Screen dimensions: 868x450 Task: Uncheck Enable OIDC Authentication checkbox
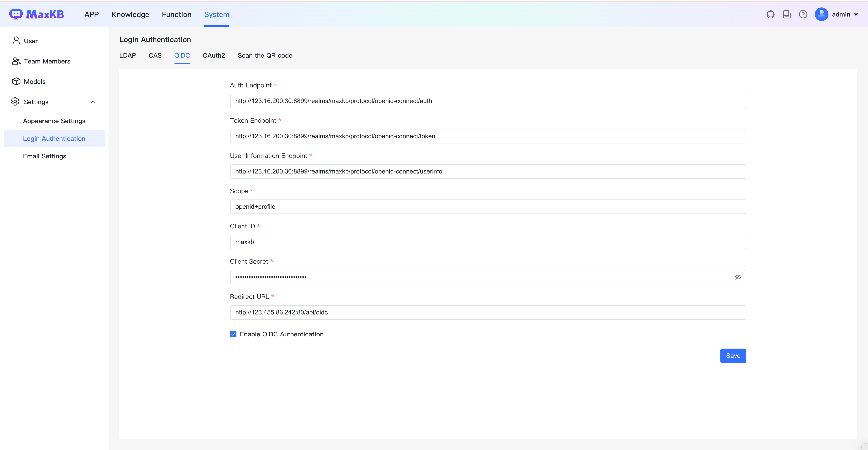pos(233,334)
